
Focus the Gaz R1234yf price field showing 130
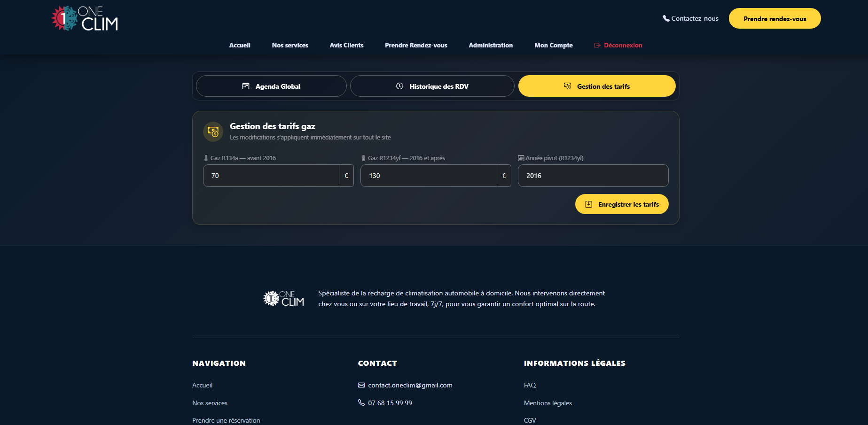pos(429,176)
